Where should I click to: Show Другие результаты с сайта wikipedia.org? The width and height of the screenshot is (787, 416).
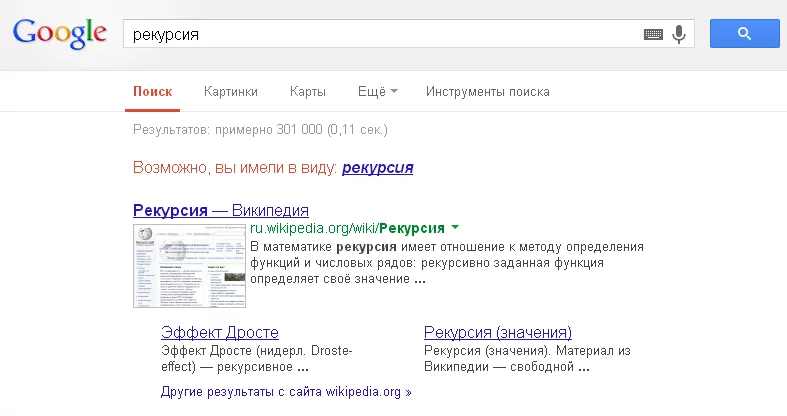[286, 391]
